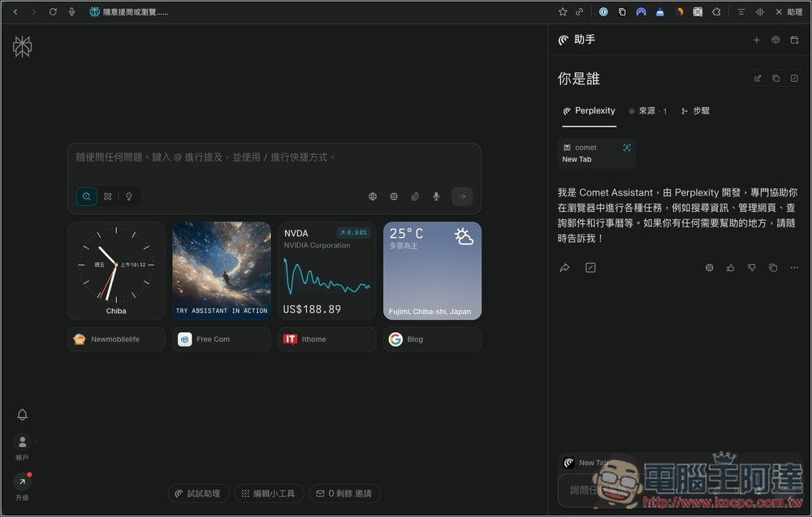Open notifications bell in left sidebar

tap(23, 415)
